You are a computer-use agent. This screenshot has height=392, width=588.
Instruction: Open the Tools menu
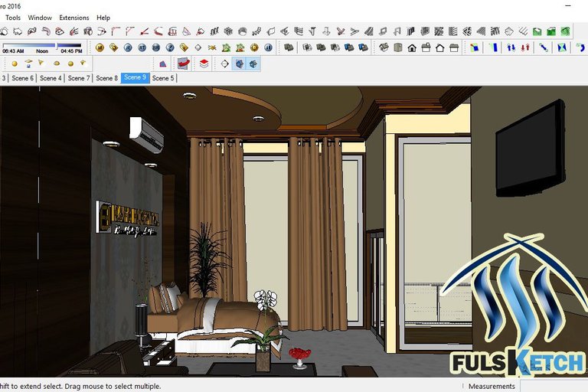pyautogui.click(x=13, y=18)
